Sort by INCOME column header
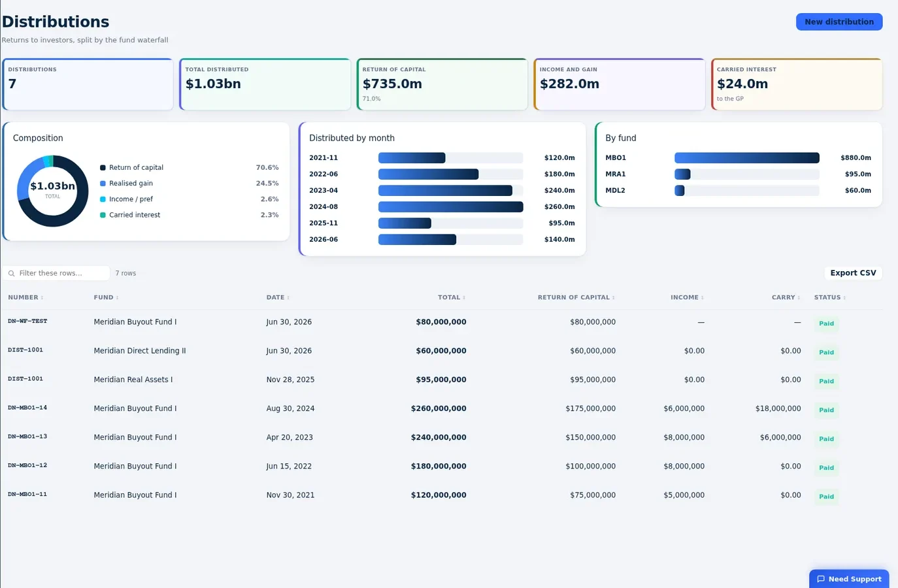Image resolution: width=898 pixels, height=588 pixels. tap(688, 297)
